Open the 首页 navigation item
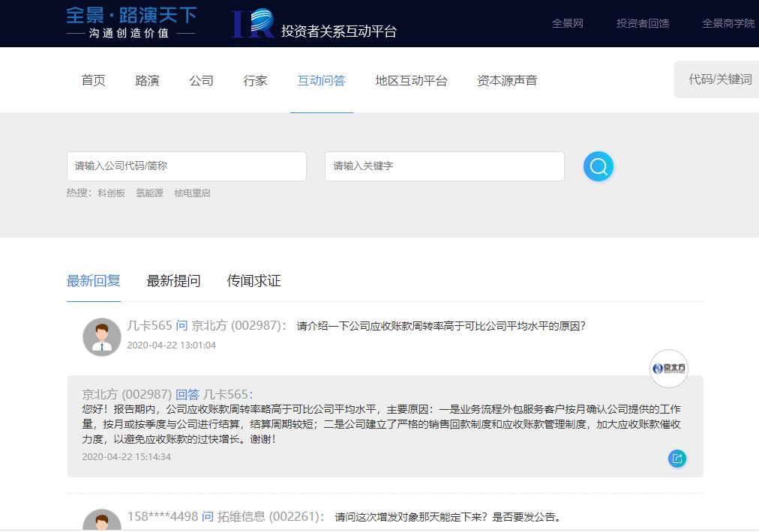The width and height of the screenshot is (759, 532). point(93,80)
